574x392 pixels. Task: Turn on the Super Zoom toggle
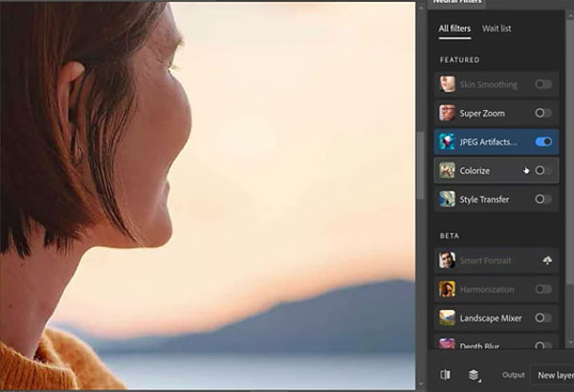pos(543,113)
